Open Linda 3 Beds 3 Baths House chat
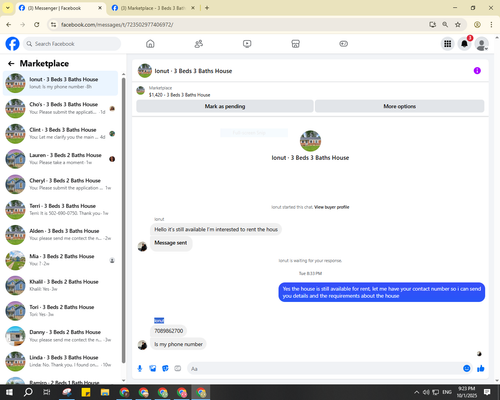500x400 pixels. tap(60, 361)
